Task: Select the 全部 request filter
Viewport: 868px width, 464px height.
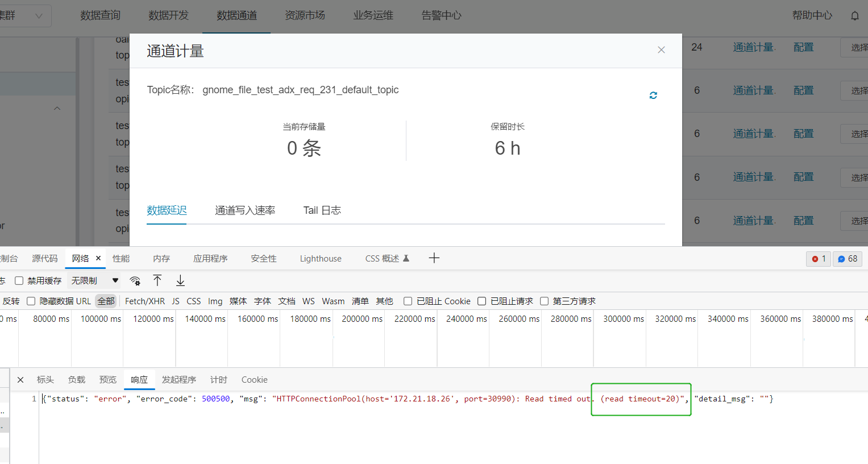Action: coord(106,301)
